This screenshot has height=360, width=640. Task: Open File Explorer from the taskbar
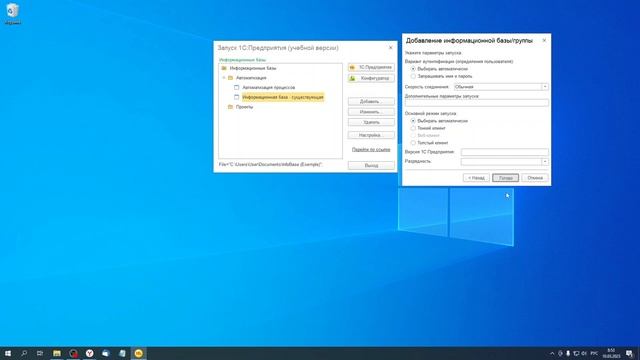click(x=57, y=353)
